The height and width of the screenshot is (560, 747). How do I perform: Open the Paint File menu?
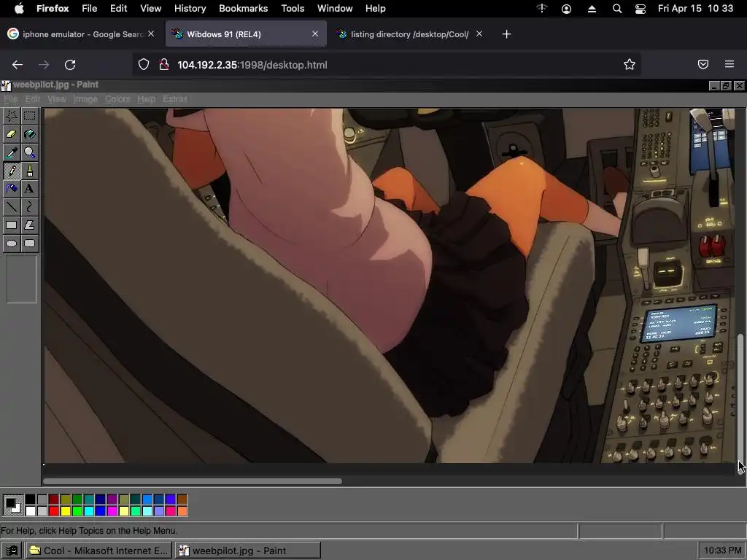click(x=10, y=99)
